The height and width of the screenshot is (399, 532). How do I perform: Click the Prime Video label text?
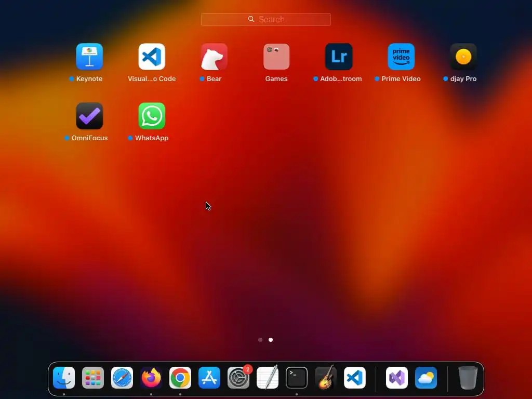(401, 79)
